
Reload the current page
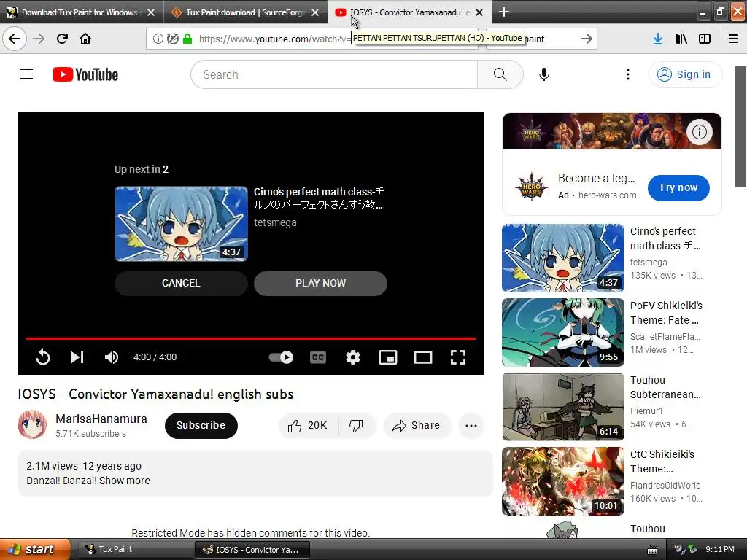point(62,39)
